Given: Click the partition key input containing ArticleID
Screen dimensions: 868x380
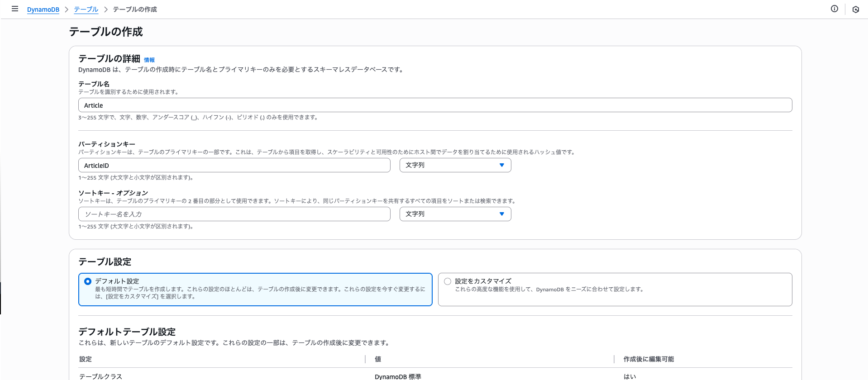Looking at the screenshot, I should click(234, 165).
